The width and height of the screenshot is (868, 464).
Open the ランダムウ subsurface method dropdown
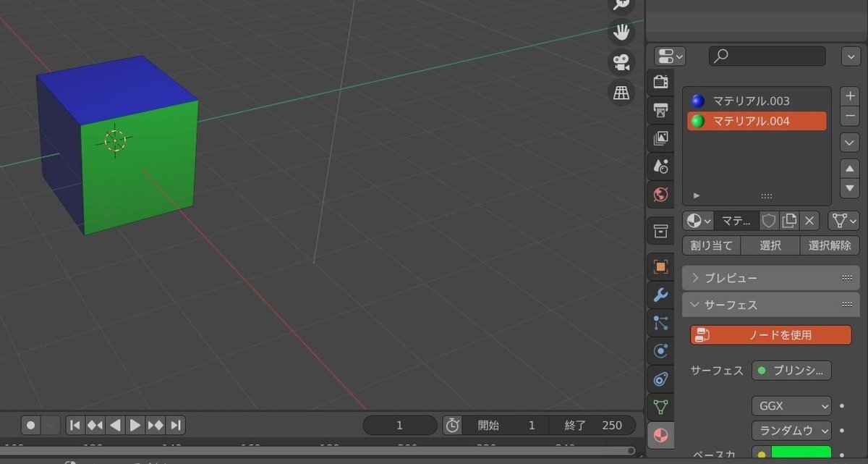click(791, 430)
